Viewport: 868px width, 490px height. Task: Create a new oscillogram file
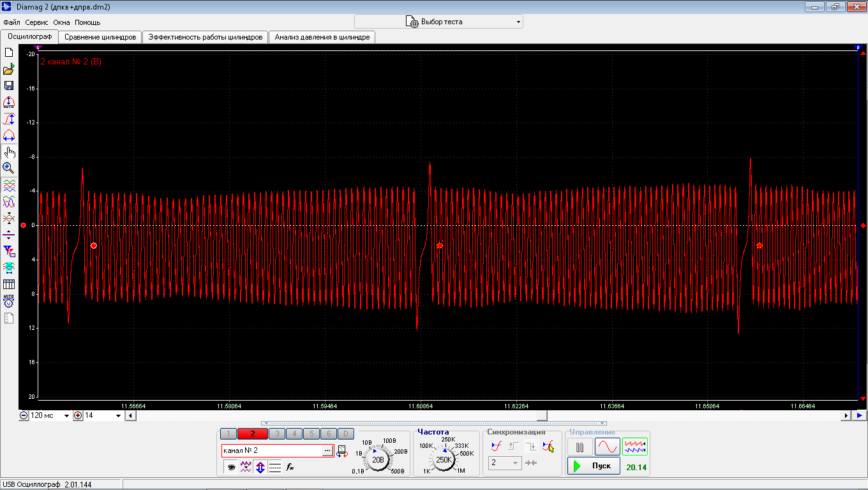(9, 53)
